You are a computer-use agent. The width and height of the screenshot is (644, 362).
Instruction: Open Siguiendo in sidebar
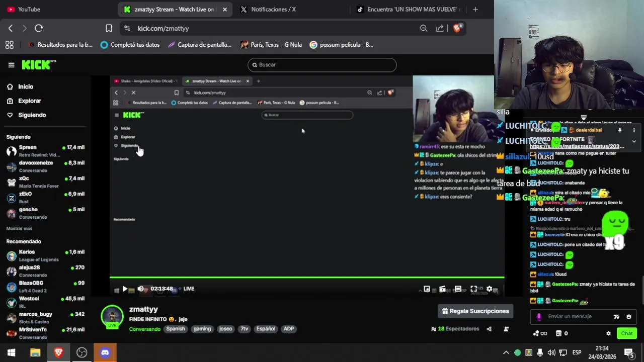(26, 115)
